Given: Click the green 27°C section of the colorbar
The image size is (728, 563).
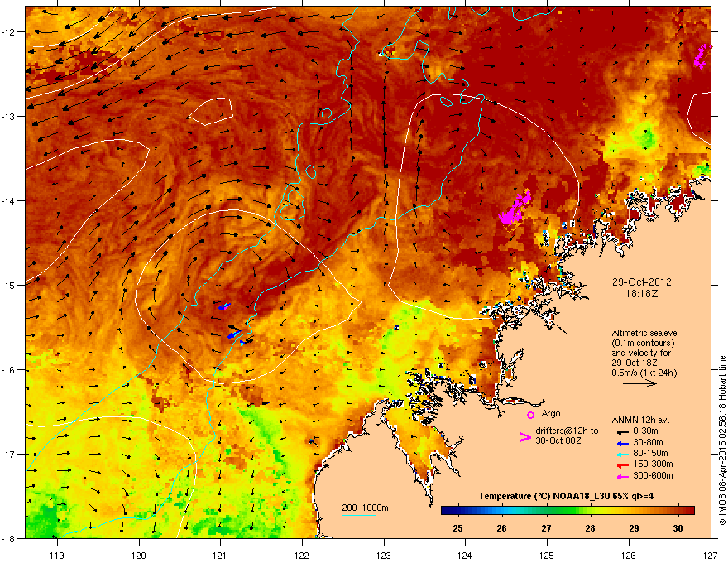Looking at the screenshot, I should pyautogui.click(x=547, y=511).
